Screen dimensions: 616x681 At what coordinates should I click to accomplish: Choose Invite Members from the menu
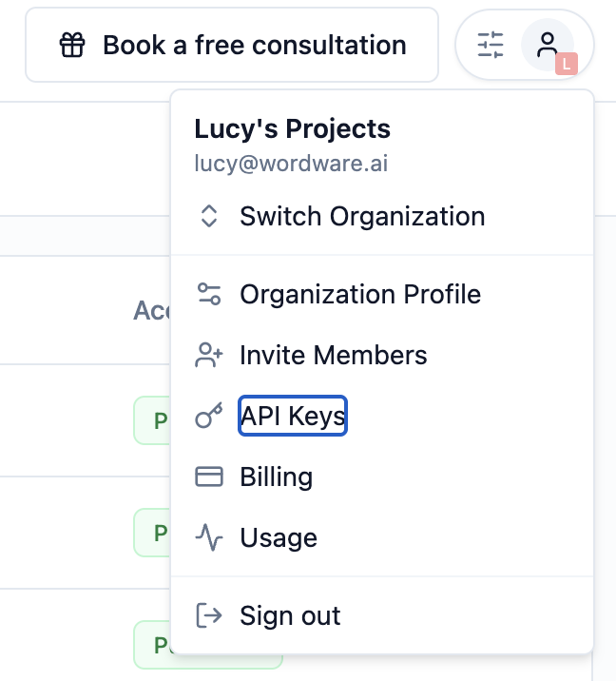[x=334, y=356]
